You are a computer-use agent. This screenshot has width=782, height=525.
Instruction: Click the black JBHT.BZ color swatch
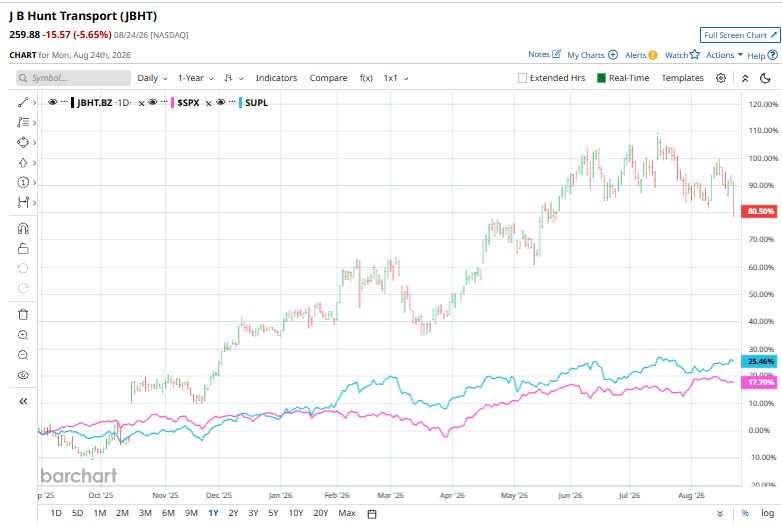(x=73, y=103)
